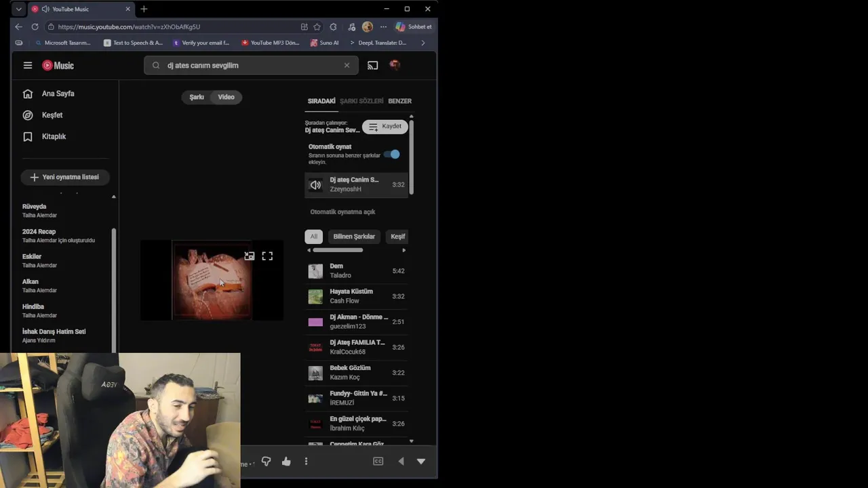Click the YouTube Music logo
The width and height of the screenshot is (868, 488).
pyautogui.click(x=58, y=65)
